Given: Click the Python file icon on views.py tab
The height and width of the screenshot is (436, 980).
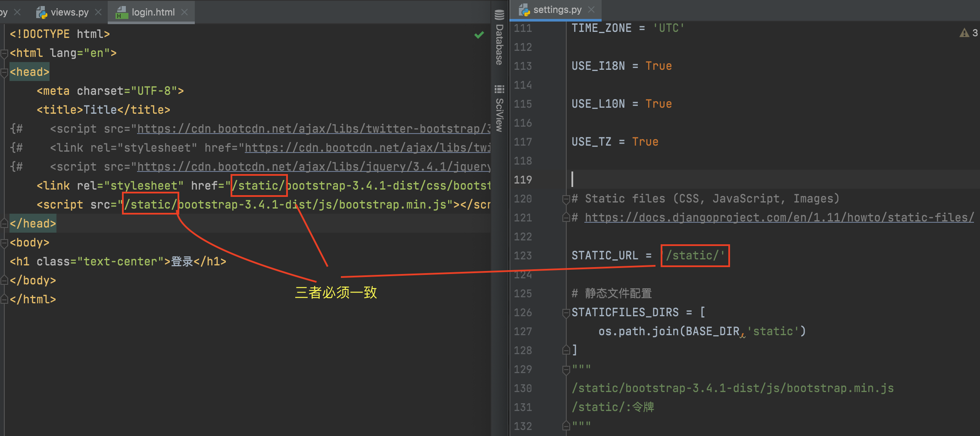Looking at the screenshot, I should (x=41, y=12).
